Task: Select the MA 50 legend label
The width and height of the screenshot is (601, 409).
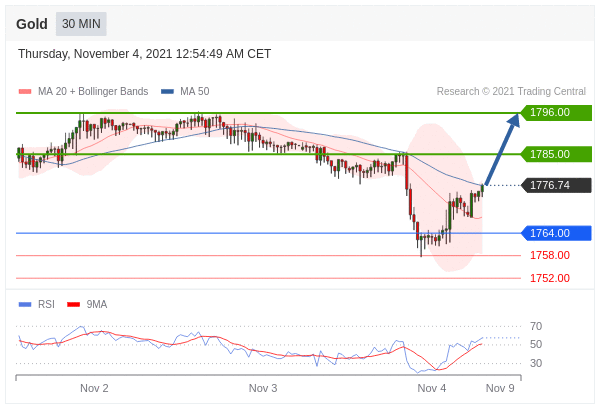Action: [x=195, y=92]
